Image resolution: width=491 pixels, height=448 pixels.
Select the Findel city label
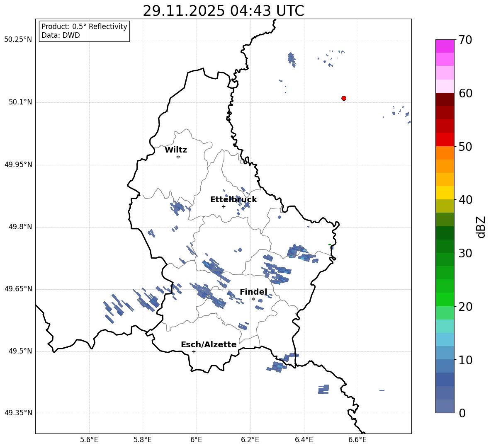point(253,292)
